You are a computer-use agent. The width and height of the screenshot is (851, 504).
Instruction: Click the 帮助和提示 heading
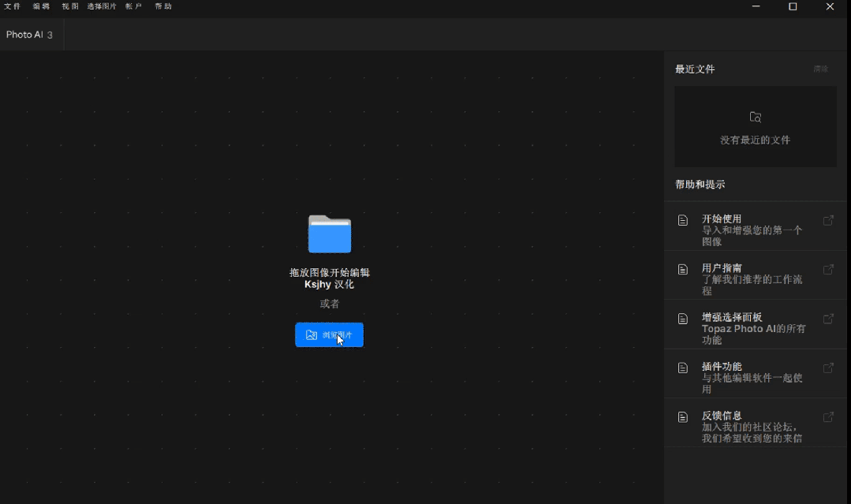(700, 185)
